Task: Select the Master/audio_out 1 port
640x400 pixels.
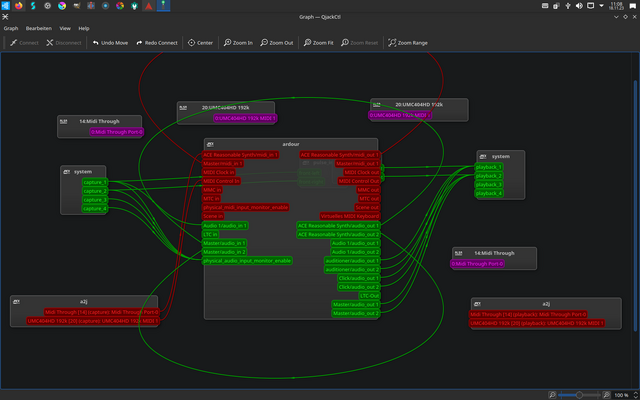Action: click(x=356, y=304)
